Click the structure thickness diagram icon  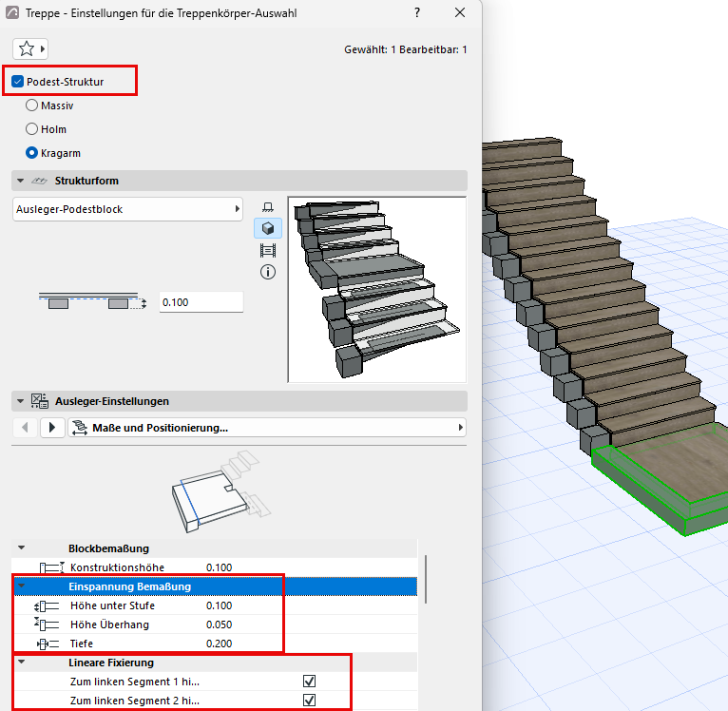coord(92,302)
